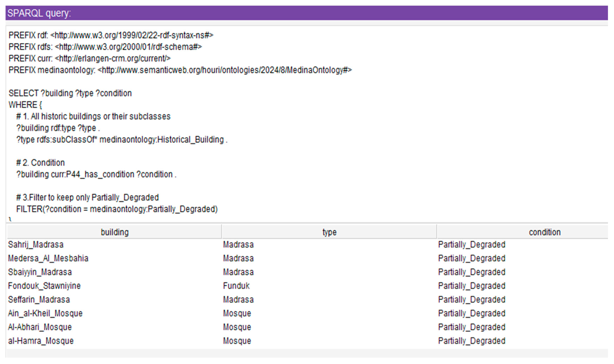614x364 pixels.
Task: Click the Funduk type cell
Action: [x=236, y=286]
